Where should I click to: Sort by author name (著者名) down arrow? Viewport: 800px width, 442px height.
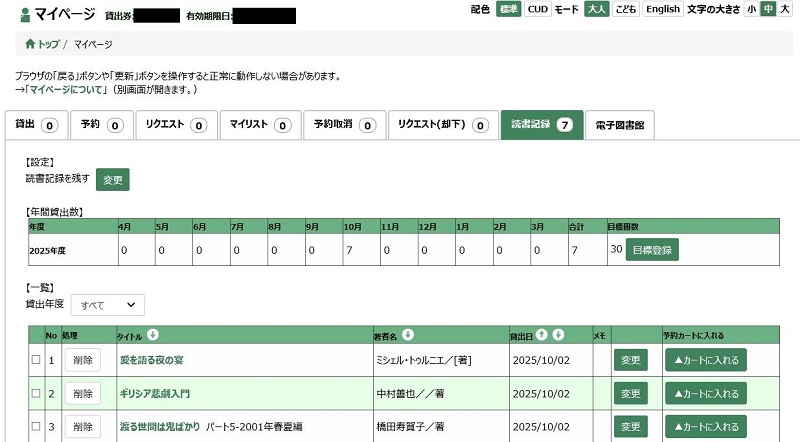(x=408, y=335)
